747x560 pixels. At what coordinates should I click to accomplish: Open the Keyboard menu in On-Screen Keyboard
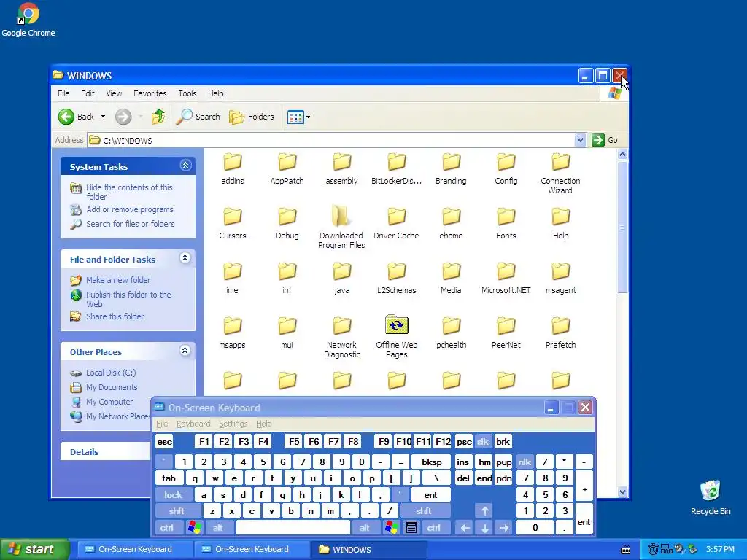[x=193, y=424]
